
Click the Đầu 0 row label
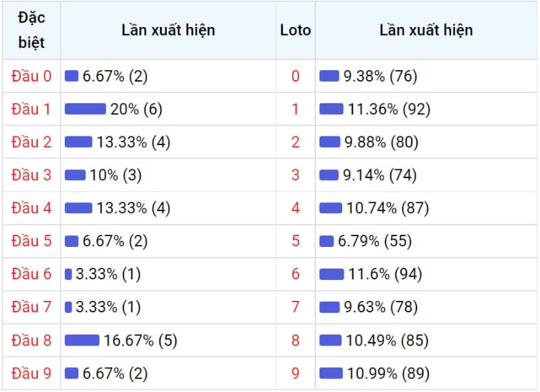31,76
